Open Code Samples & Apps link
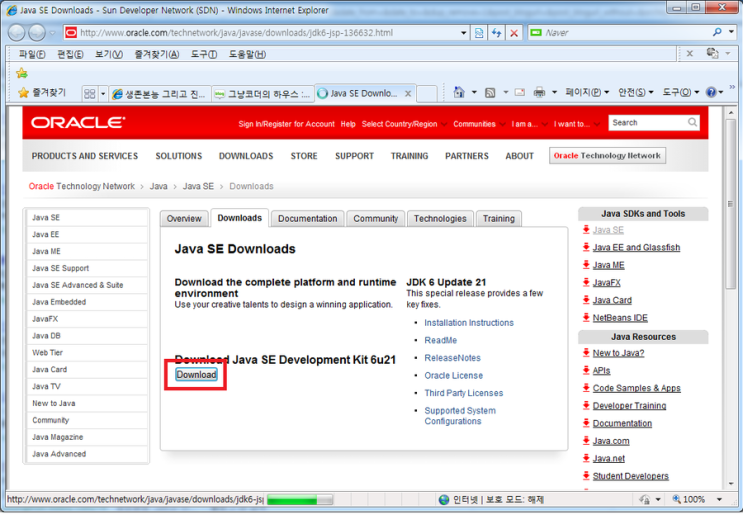743x515 pixels. 636,388
